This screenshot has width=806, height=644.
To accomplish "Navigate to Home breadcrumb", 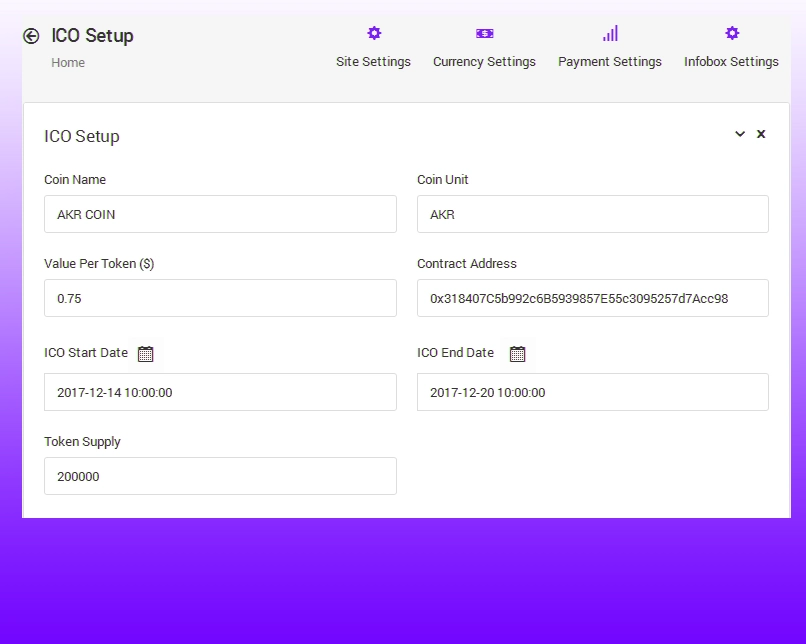I will [x=68, y=63].
